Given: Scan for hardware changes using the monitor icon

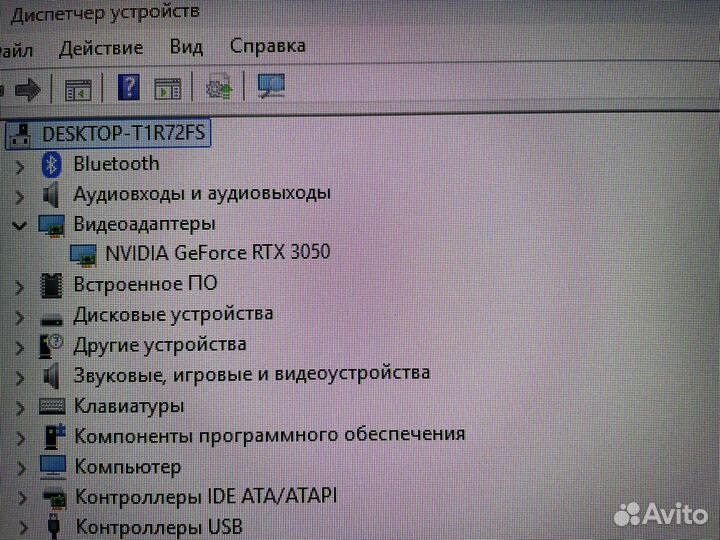Looking at the screenshot, I should tap(271, 86).
